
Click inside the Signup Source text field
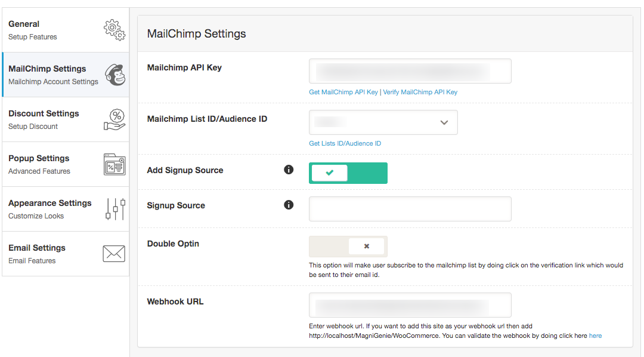point(410,208)
